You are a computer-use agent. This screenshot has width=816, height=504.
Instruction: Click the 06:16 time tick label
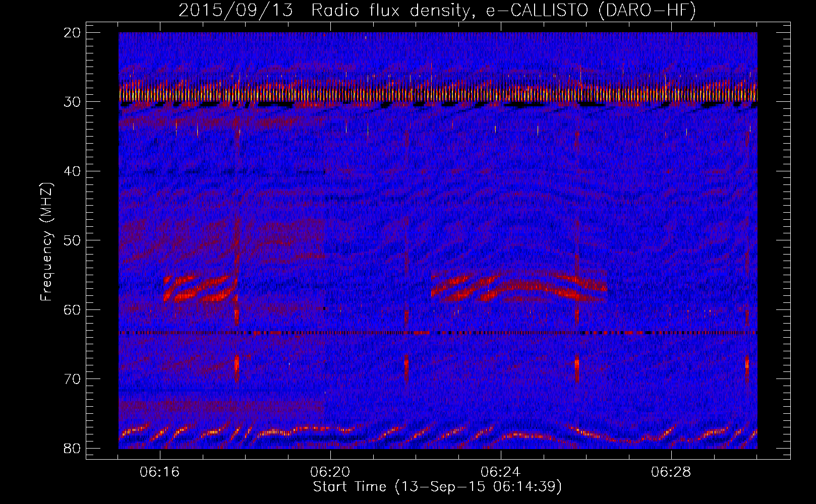160,472
